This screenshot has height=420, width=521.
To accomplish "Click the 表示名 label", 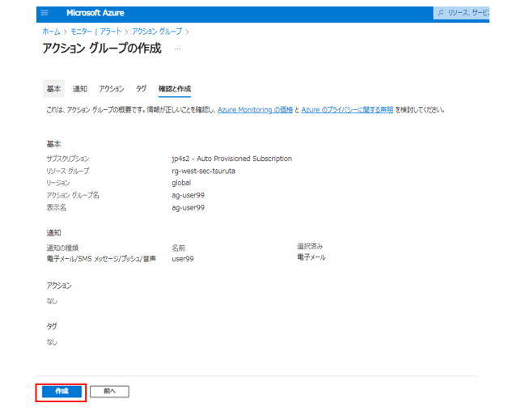I will 57,207.
